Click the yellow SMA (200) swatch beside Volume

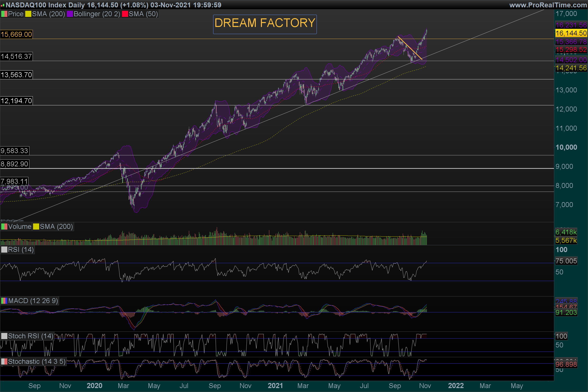pyautogui.click(x=36, y=227)
